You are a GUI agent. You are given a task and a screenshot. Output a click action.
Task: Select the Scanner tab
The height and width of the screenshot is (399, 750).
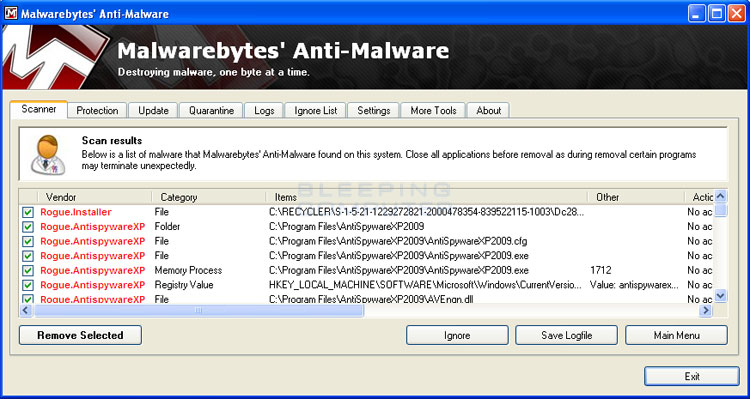tap(38, 109)
